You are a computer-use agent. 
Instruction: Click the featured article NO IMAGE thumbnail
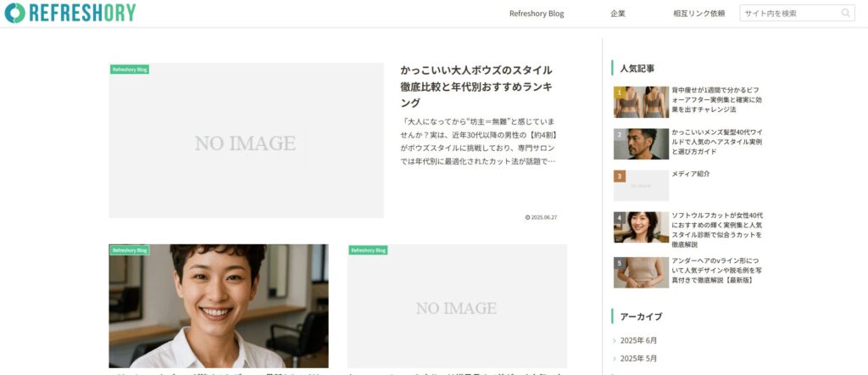[x=246, y=140]
